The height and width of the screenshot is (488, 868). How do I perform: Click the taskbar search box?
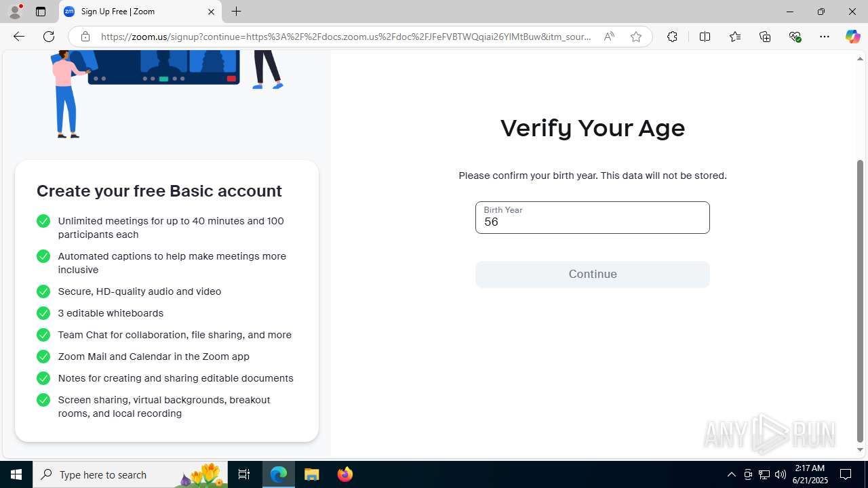point(130,474)
